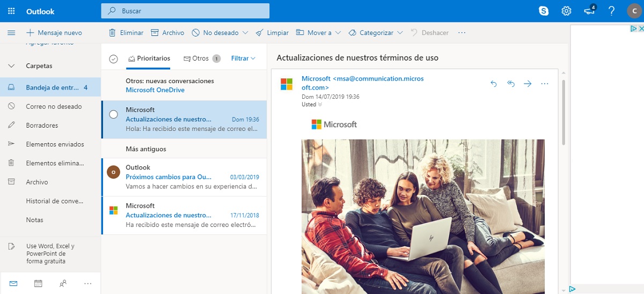Click Archivo in the toolbar

[x=167, y=33]
